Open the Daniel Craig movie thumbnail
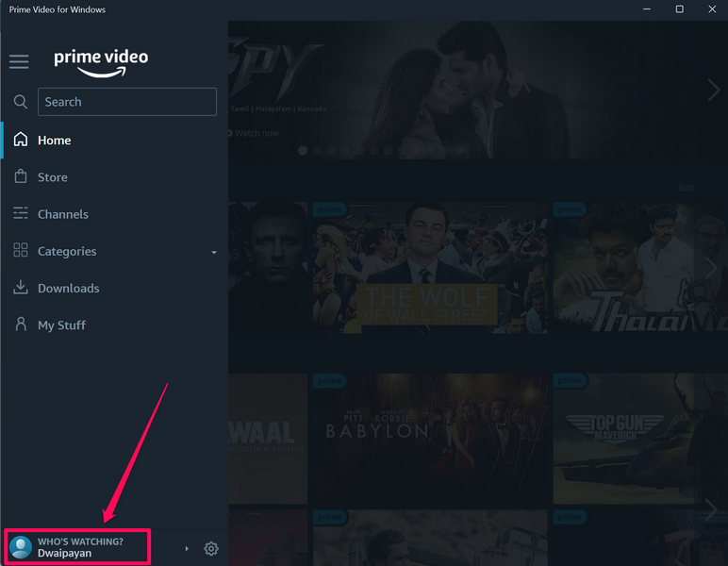 pyautogui.click(x=268, y=268)
